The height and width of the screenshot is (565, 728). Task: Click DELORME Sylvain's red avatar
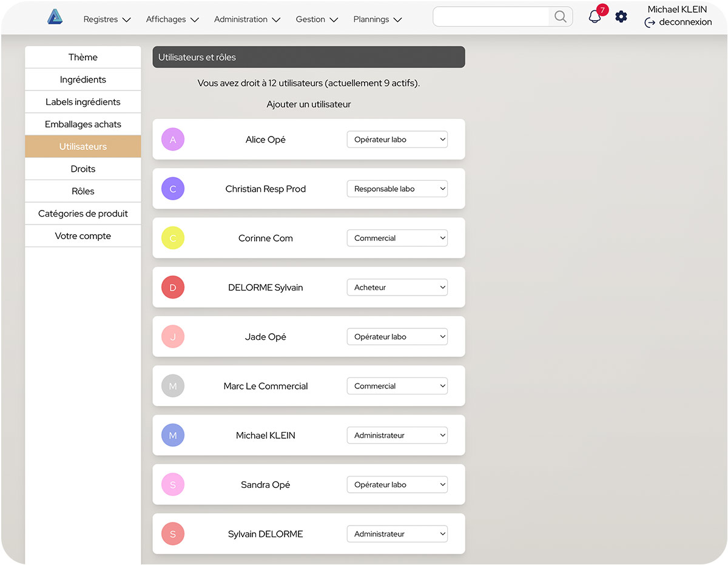173,288
